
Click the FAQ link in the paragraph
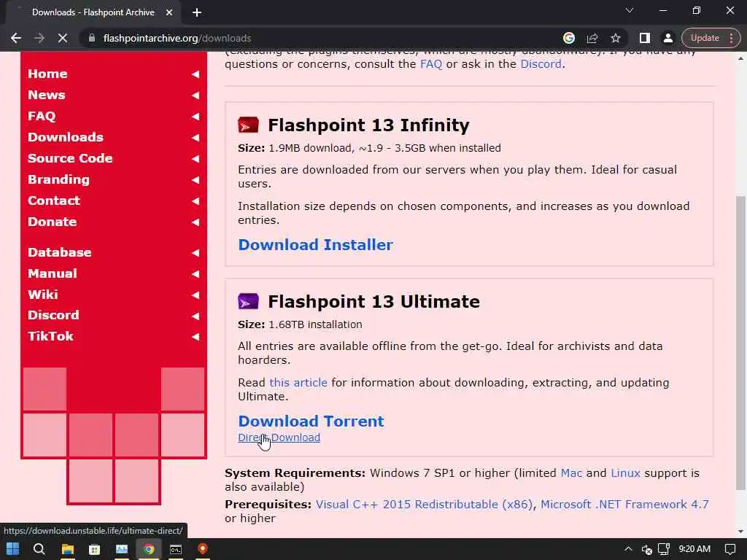coord(430,64)
